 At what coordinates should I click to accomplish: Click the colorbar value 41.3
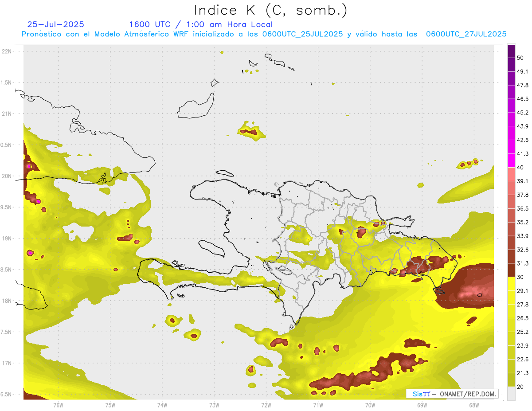coord(523,154)
